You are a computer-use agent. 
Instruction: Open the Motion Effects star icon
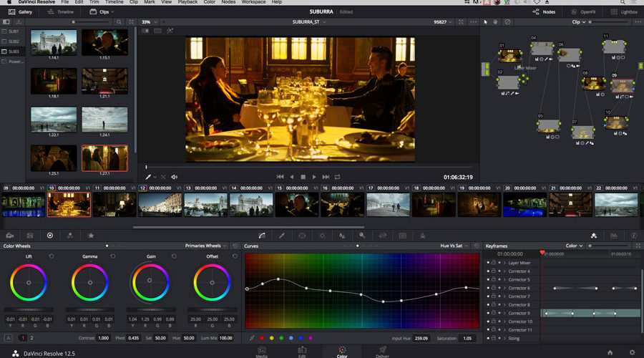tap(91, 236)
